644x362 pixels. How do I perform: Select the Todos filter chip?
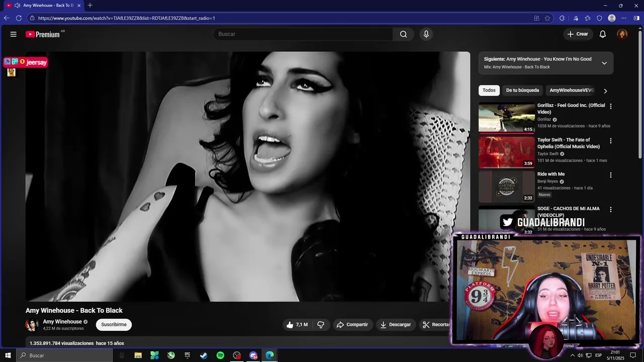pos(489,90)
